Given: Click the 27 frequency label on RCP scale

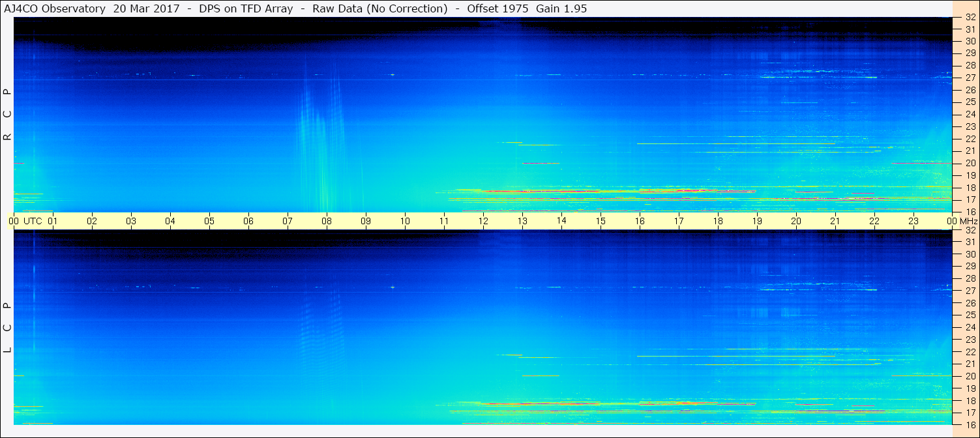Looking at the screenshot, I should (970, 78).
